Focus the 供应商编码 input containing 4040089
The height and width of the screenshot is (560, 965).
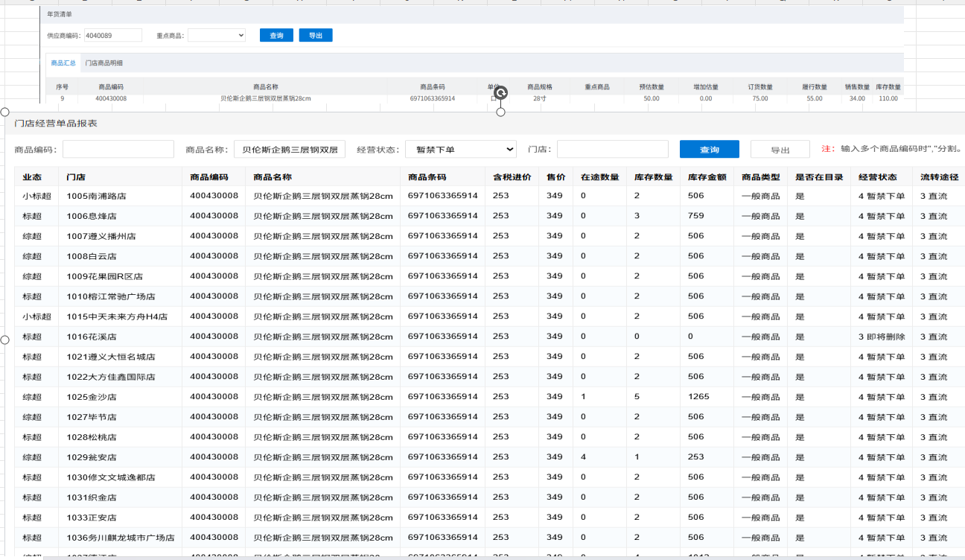(112, 35)
